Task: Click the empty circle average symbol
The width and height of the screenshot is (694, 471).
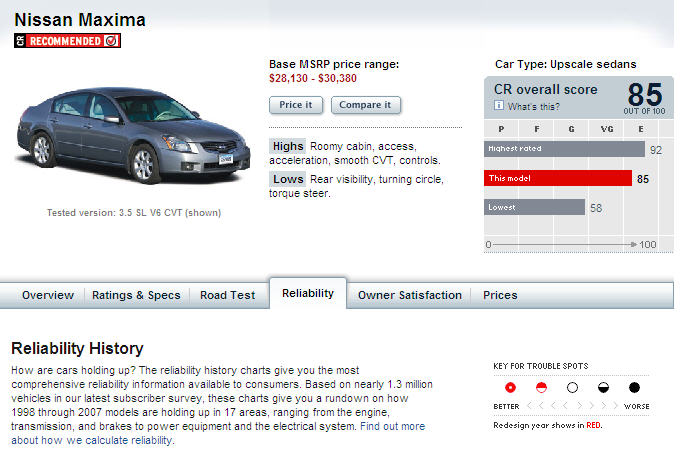Action: pos(572,387)
